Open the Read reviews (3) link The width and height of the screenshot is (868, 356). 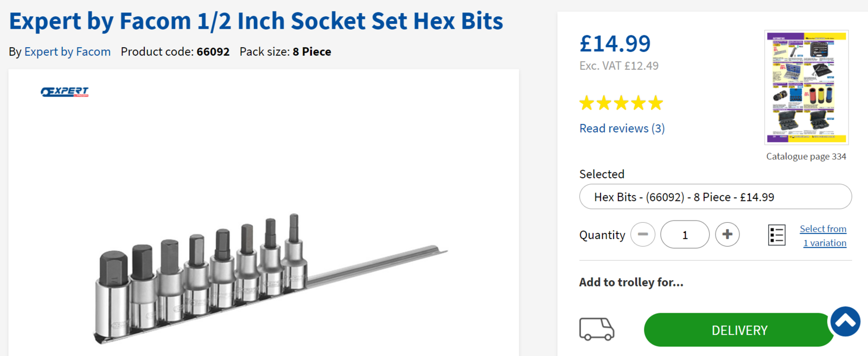622,128
